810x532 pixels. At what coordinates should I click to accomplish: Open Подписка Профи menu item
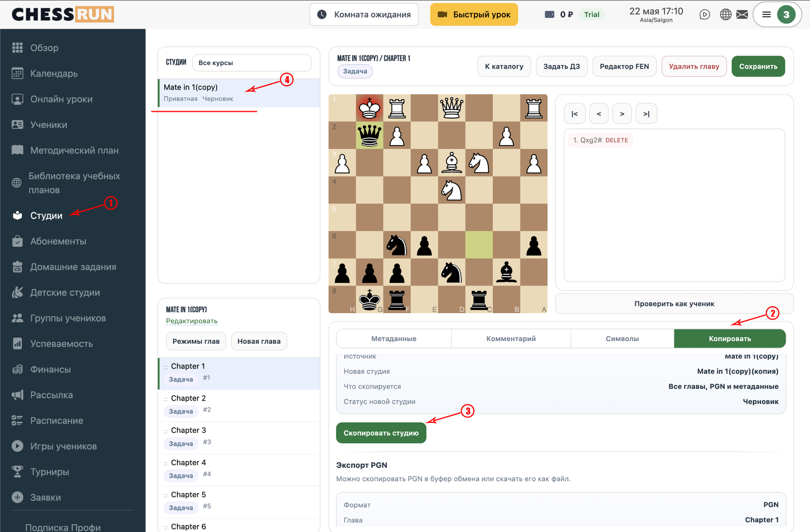click(63, 527)
